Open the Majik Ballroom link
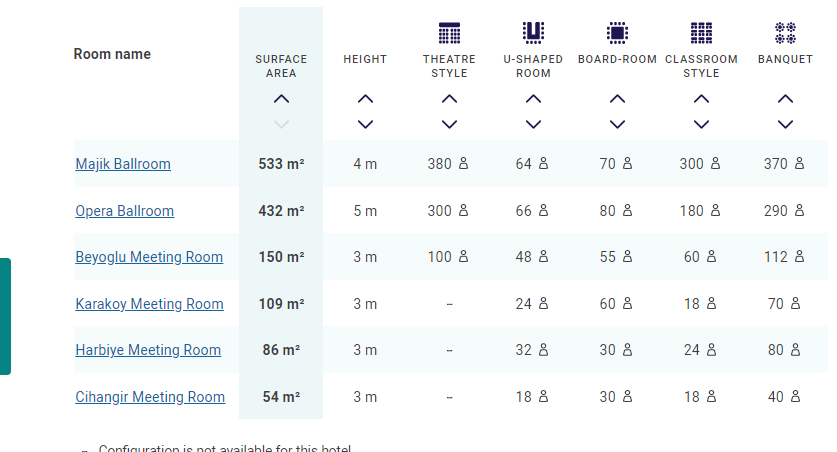837x452 pixels. point(123,164)
